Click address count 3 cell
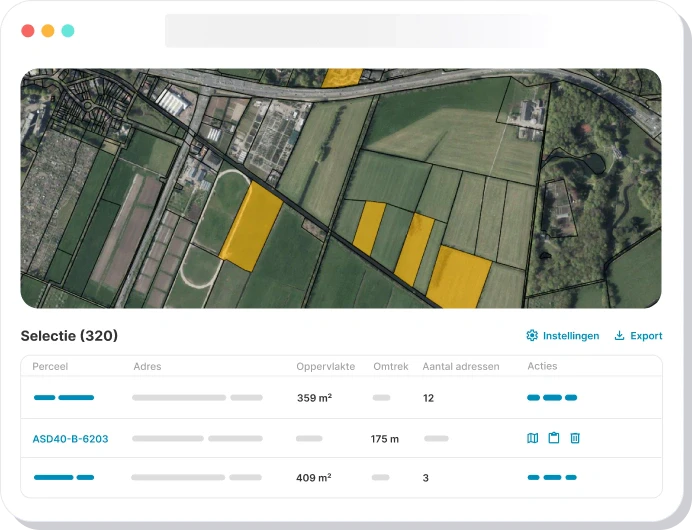Viewport: 692px width, 530px height. [425, 478]
